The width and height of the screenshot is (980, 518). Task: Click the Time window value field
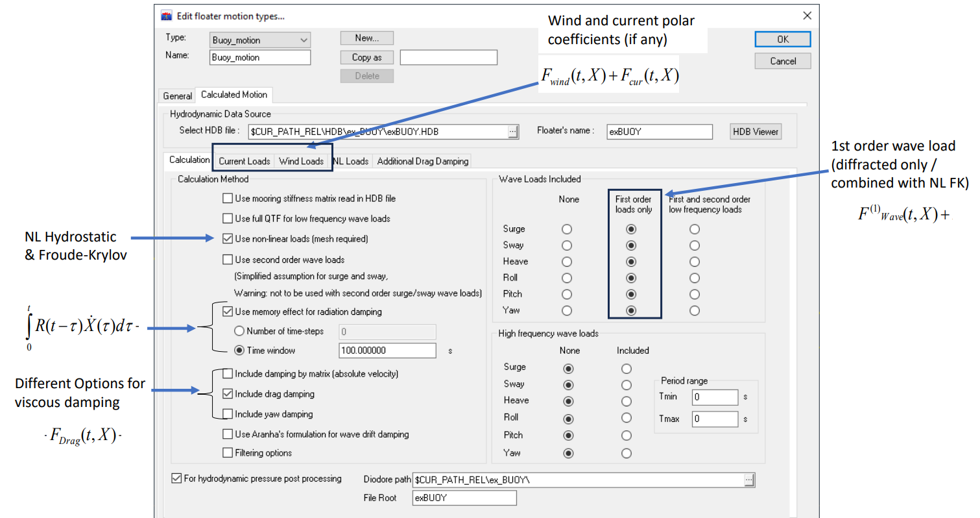387,351
